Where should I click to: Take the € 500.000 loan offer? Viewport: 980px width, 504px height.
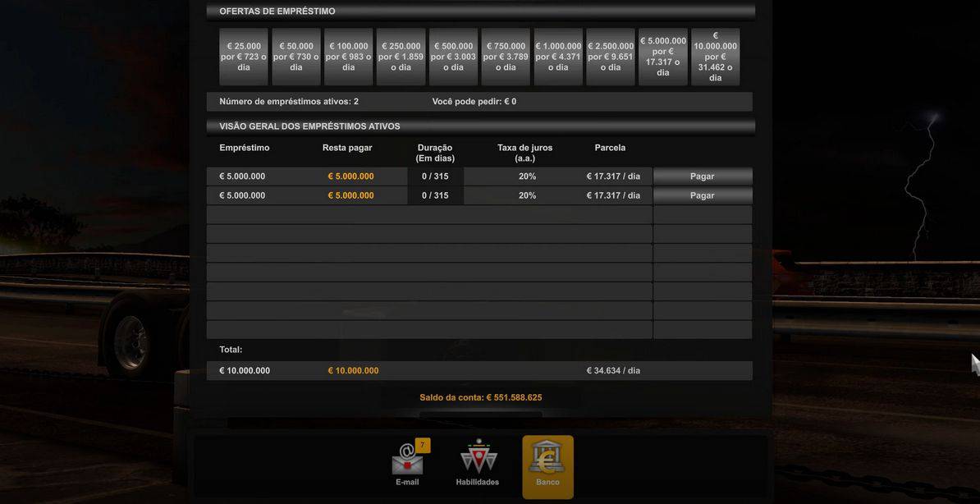pos(454,57)
